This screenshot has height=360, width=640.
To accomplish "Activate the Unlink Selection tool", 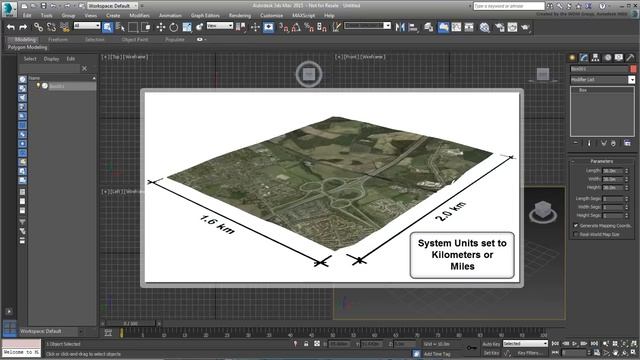I will click(51, 27).
